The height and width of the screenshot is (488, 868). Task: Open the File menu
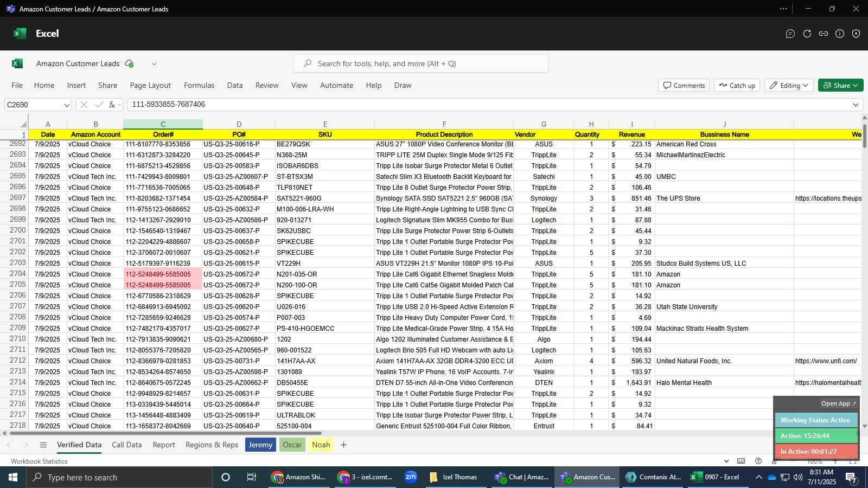(17, 85)
